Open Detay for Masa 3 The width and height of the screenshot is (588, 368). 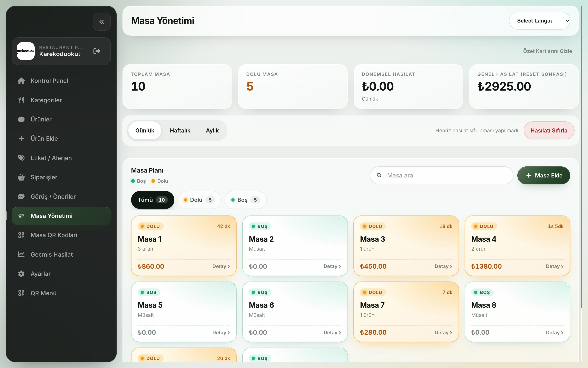(x=443, y=266)
